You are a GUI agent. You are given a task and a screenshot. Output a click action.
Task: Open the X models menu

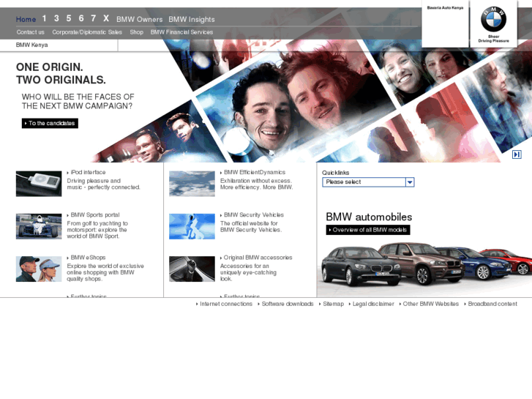106,18
